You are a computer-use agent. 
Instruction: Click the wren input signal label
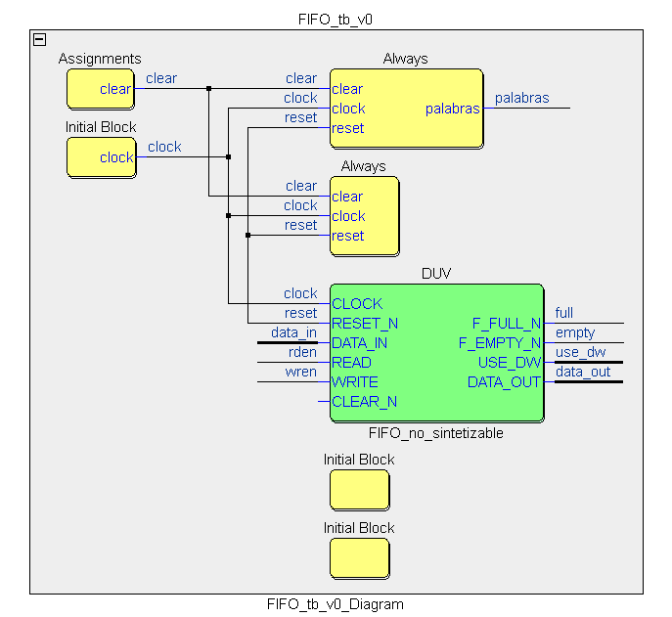pyautogui.click(x=301, y=372)
